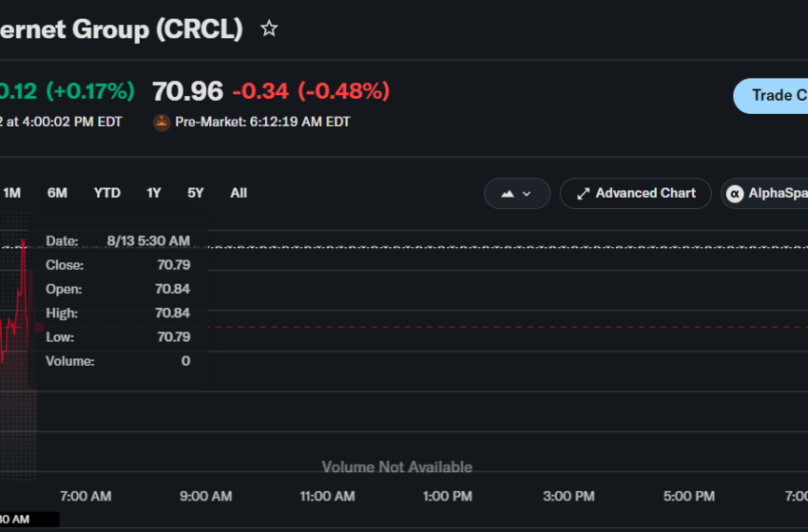Click the Date 8/13 5:30 AM tooltip value
Screen dimensions: 808x532
click(148, 240)
